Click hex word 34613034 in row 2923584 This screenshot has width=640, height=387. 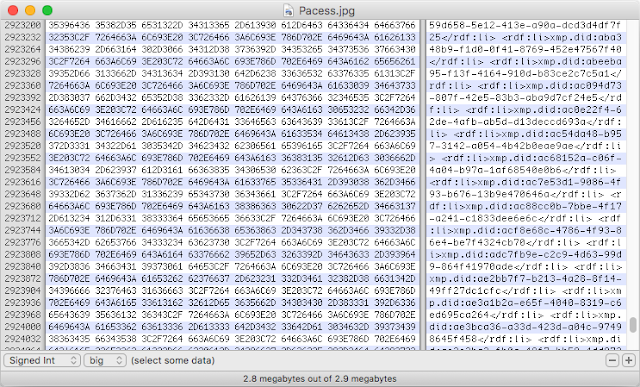(x=69, y=170)
